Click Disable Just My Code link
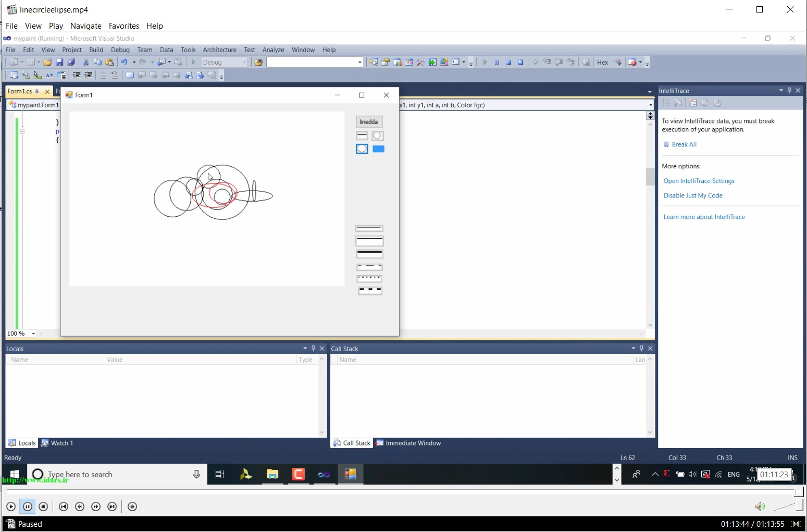Image resolution: width=807 pixels, height=532 pixels. 693,195
